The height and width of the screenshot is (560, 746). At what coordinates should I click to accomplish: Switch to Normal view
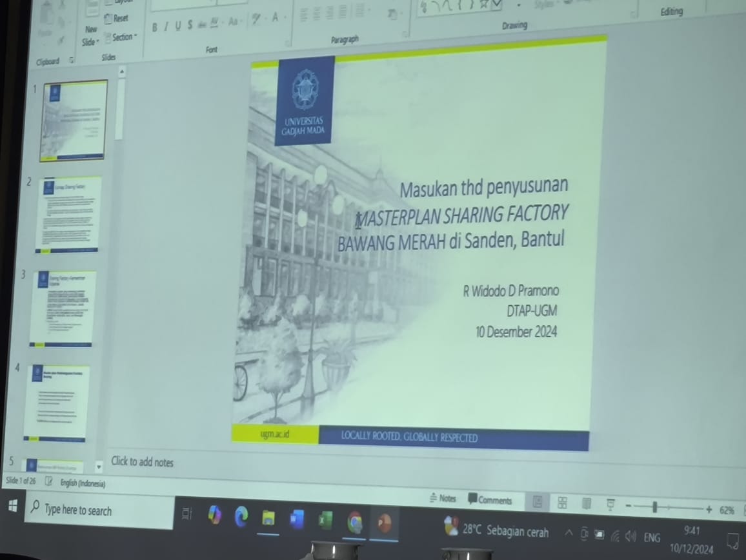pos(538,503)
